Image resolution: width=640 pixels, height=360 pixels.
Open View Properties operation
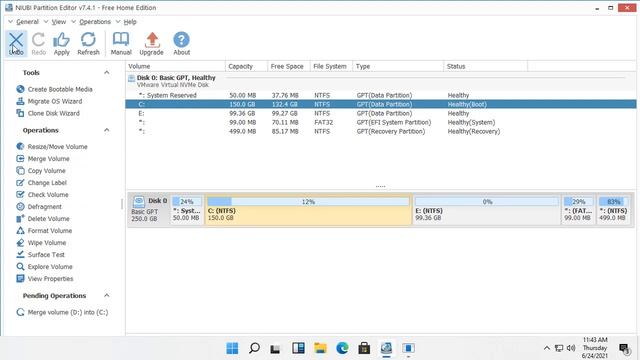coord(44,279)
